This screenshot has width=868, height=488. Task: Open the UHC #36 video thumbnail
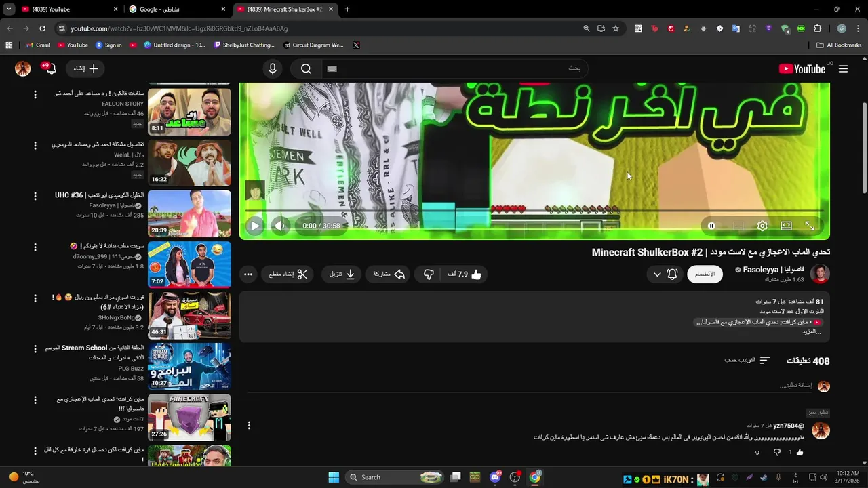point(189,213)
